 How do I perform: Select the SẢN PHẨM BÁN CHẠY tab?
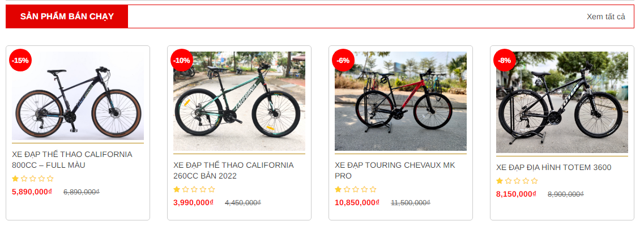[67, 16]
